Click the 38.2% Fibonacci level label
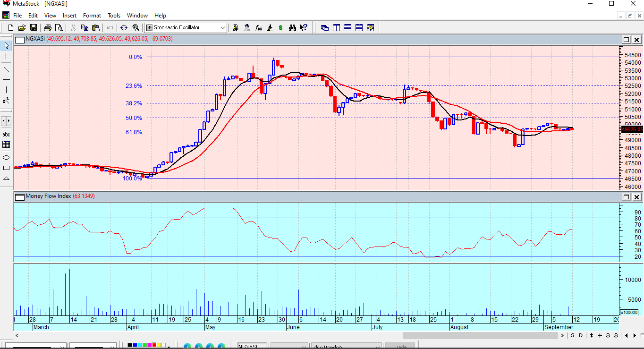Viewport: 644px width, 349px height. coord(134,103)
